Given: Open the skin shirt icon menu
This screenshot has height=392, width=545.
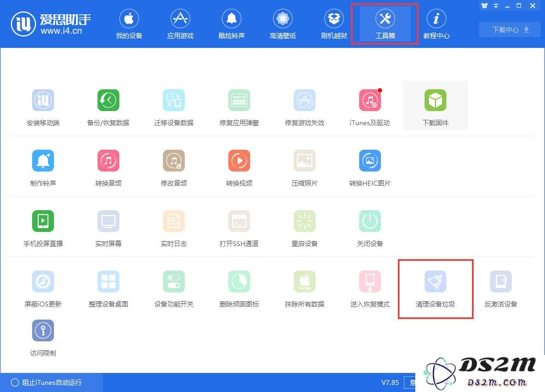Looking at the screenshot, I should coord(484,5).
